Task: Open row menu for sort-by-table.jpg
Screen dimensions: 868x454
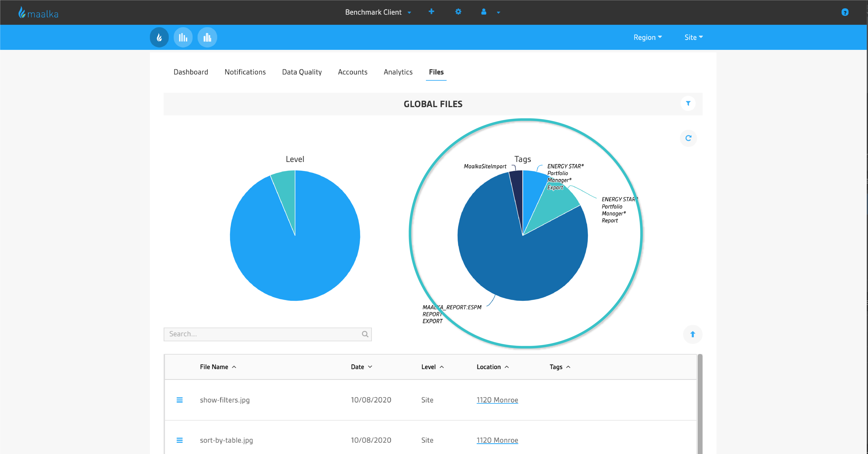Action: (180, 440)
